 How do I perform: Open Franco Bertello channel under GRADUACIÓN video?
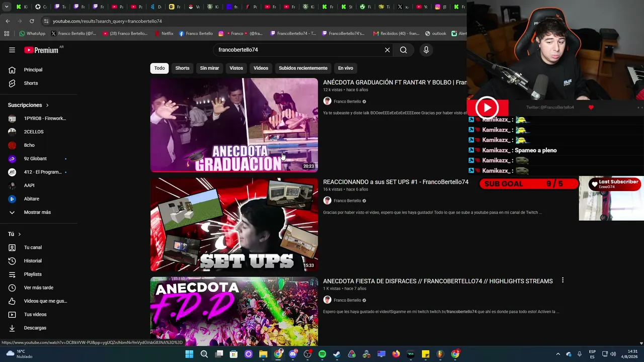(x=347, y=102)
